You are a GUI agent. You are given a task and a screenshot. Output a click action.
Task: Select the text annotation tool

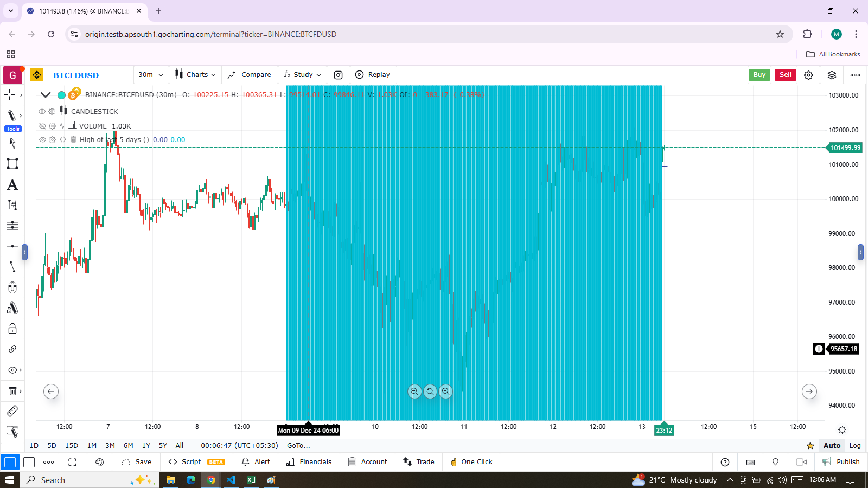[12, 185]
